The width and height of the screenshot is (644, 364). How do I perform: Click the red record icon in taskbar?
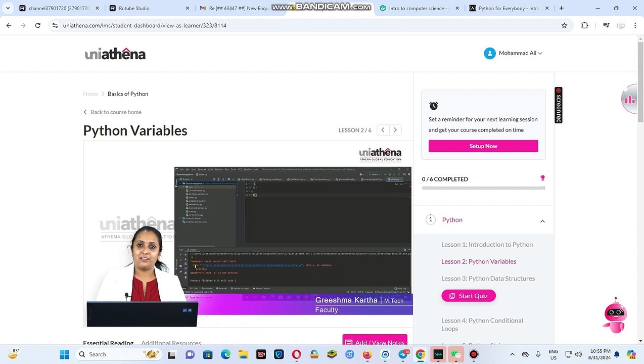click(473, 354)
